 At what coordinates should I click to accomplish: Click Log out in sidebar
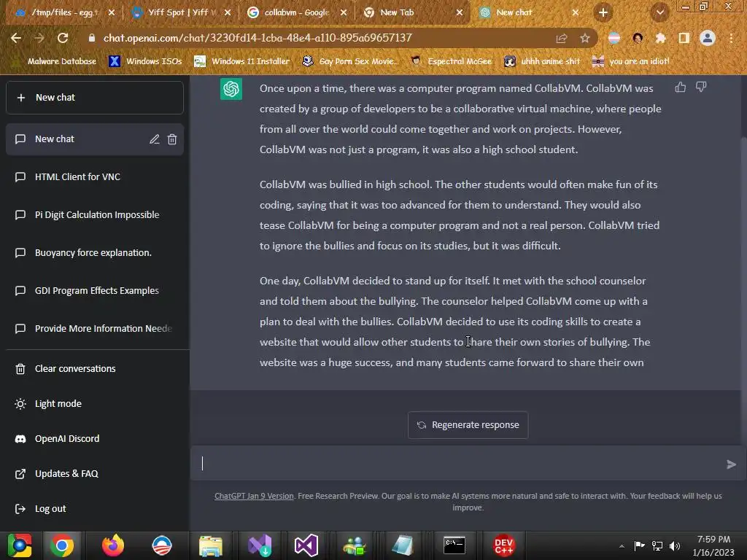pos(94,508)
